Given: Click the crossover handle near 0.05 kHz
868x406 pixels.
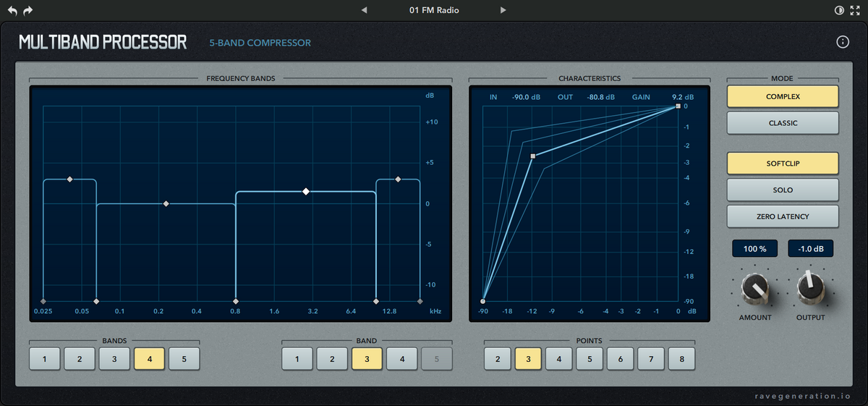Looking at the screenshot, I should [x=97, y=300].
